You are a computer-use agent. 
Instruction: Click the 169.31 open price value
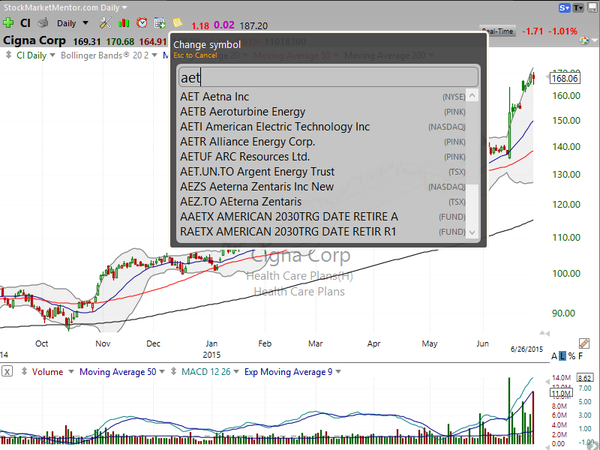(87, 41)
